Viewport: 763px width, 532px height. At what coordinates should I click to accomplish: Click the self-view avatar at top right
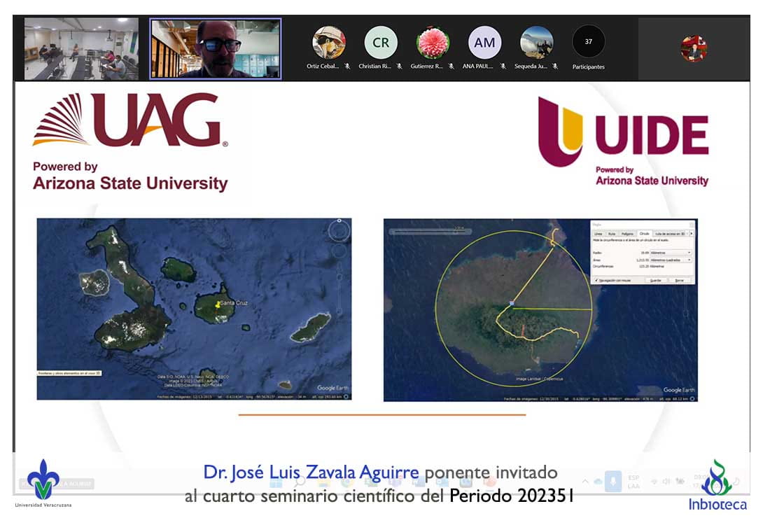point(693,48)
